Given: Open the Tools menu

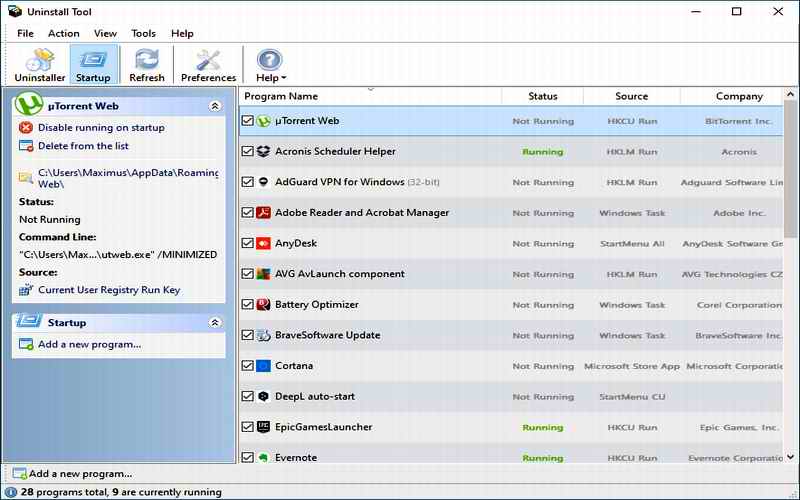Looking at the screenshot, I should [x=144, y=33].
